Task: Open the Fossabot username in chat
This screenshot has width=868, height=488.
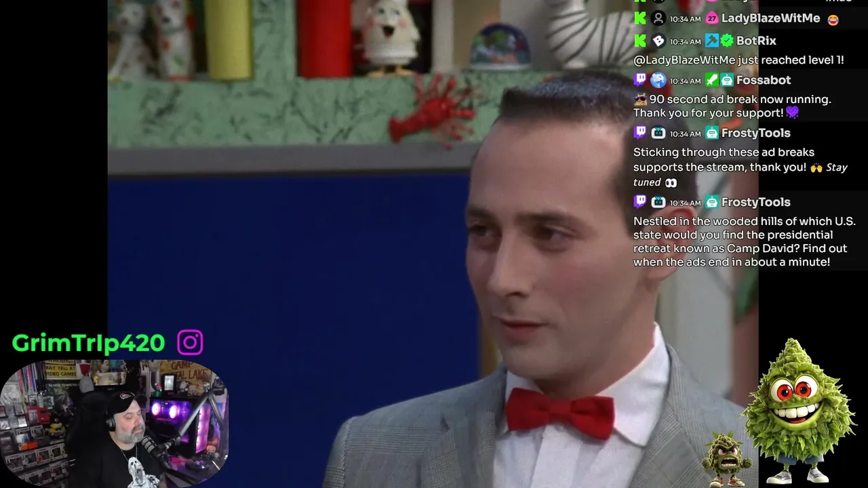Action: coord(764,80)
